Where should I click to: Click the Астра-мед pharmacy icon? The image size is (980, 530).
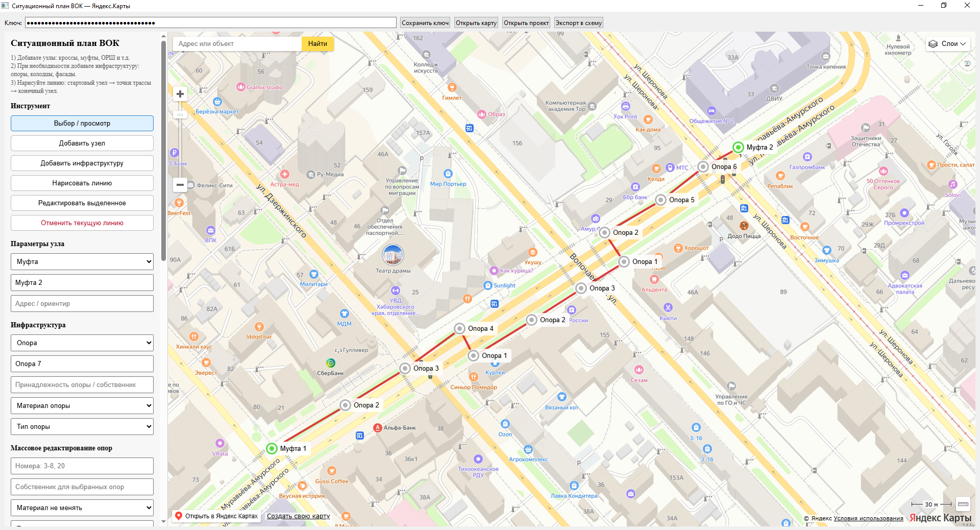(285, 175)
